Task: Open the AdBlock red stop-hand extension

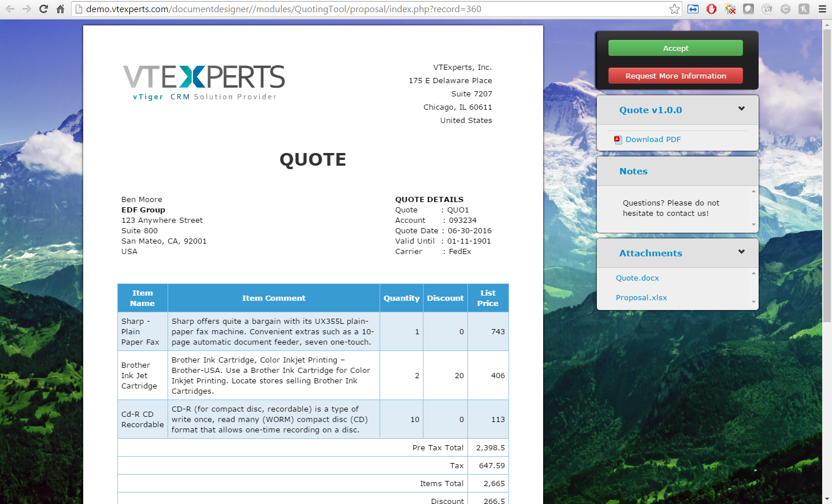Action: pos(711,9)
